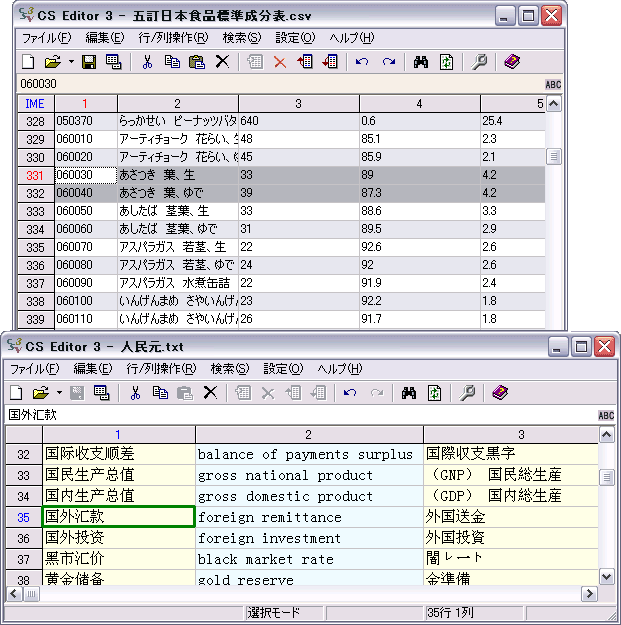Image resolution: width=621 pixels, height=625 pixels.
Task: Click black X delete icon in csv window
Action: pyautogui.click(x=222, y=62)
